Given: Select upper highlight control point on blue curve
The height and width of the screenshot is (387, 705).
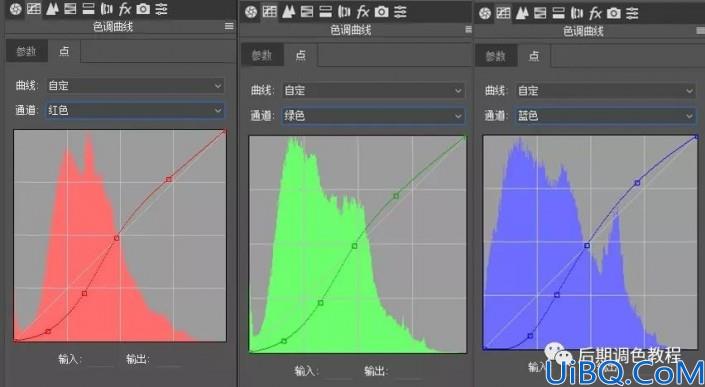Looking at the screenshot, I should (638, 183).
